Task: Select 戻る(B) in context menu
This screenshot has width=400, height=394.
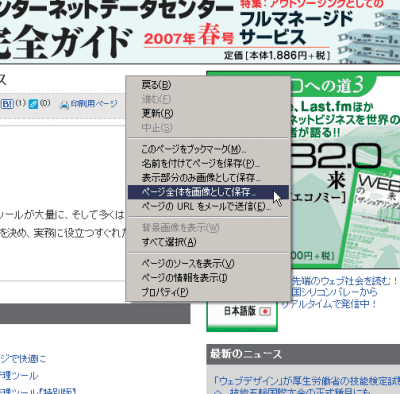Action: click(208, 85)
